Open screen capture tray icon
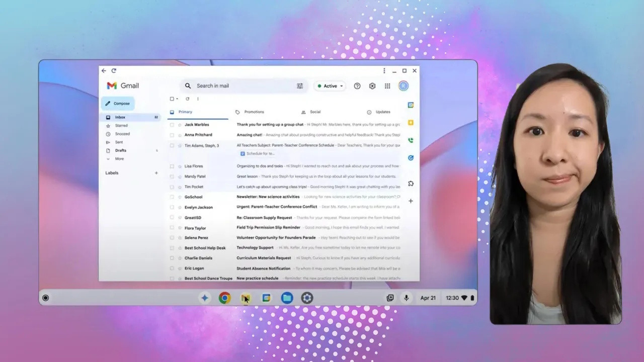644x362 pixels. pos(390,298)
